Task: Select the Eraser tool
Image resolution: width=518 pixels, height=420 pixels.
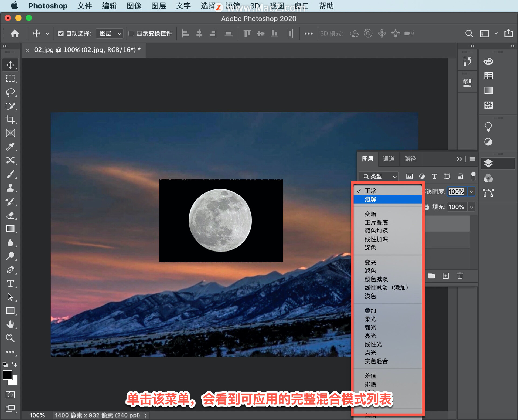Action: (10, 215)
